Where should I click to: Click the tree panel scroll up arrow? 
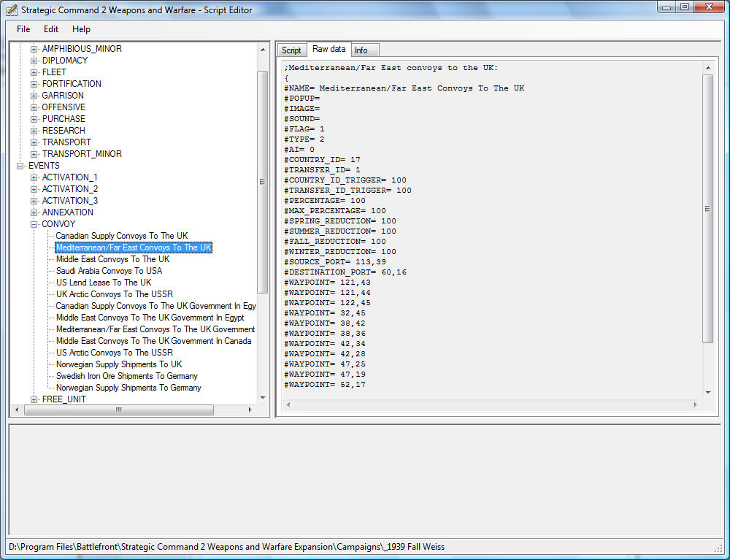(263, 50)
